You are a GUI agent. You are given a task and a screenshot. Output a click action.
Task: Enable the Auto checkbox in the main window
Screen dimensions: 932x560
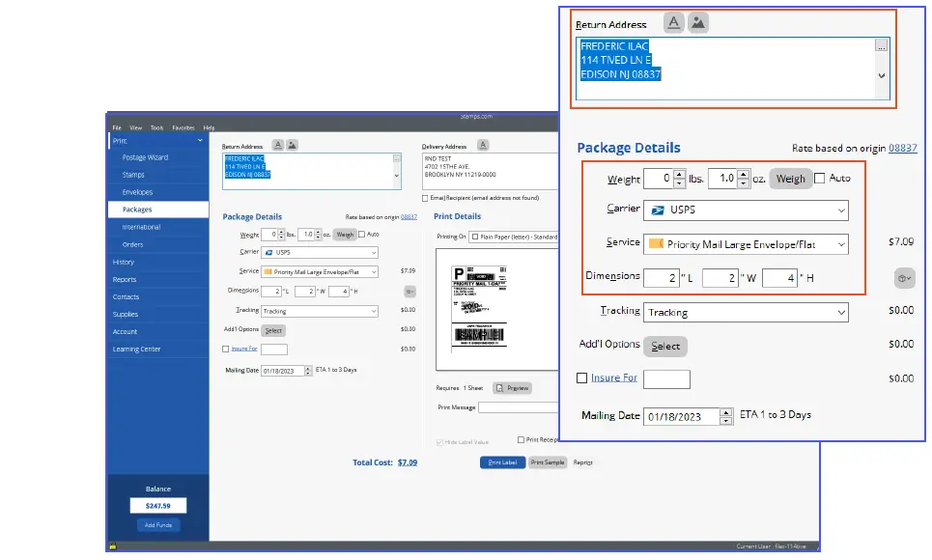[x=361, y=235]
